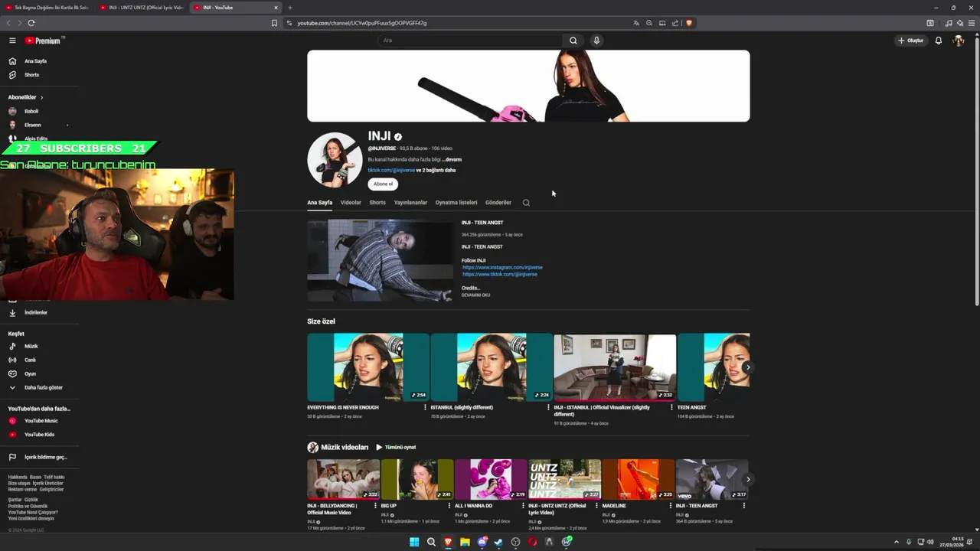Image resolution: width=980 pixels, height=551 pixels.
Task: Click the search magnifier button
Action: 573,41
